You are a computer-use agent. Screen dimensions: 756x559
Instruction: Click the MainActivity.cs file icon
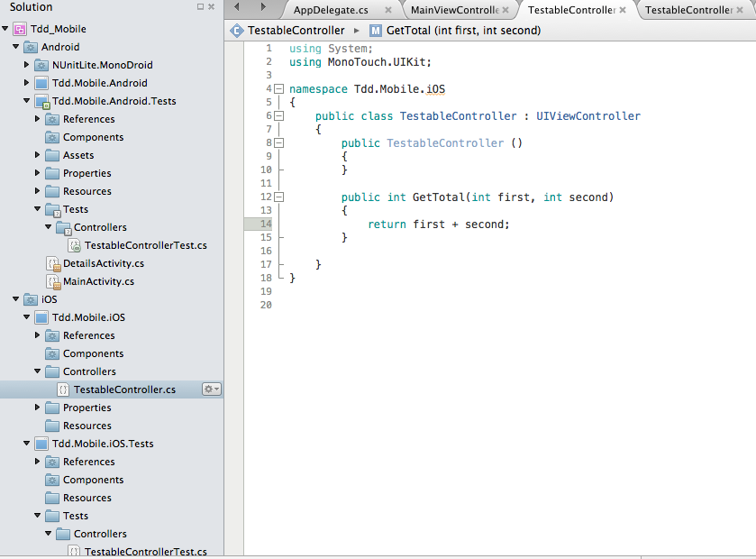[x=53, y=281]
